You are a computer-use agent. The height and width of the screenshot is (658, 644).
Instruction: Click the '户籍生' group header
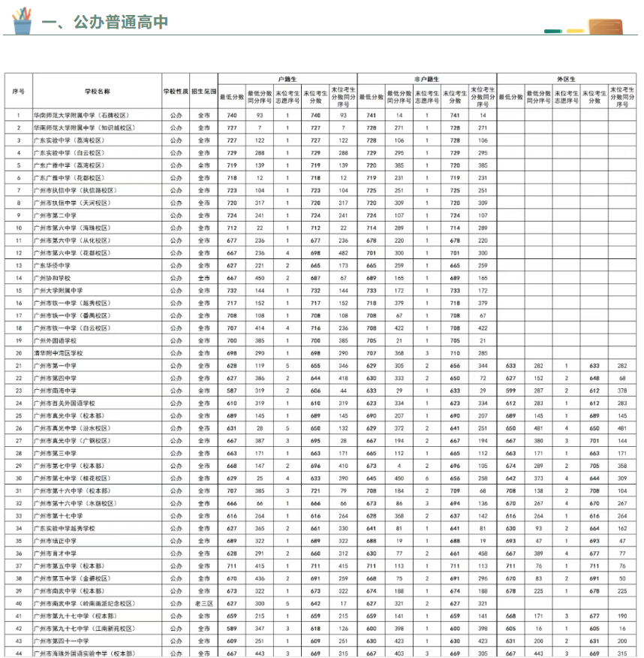point(287,78)
